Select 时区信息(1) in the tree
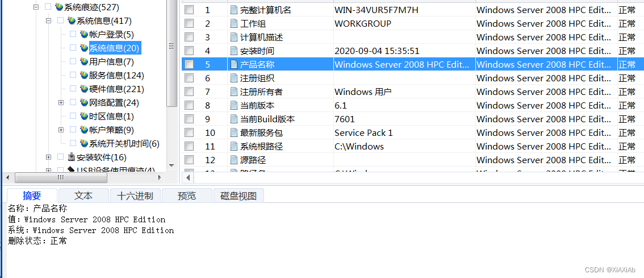 [x=111, y=117]
